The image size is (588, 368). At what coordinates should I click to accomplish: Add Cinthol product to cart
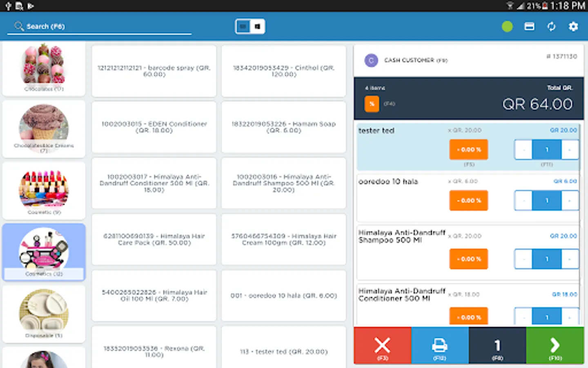tap(283, 71)
